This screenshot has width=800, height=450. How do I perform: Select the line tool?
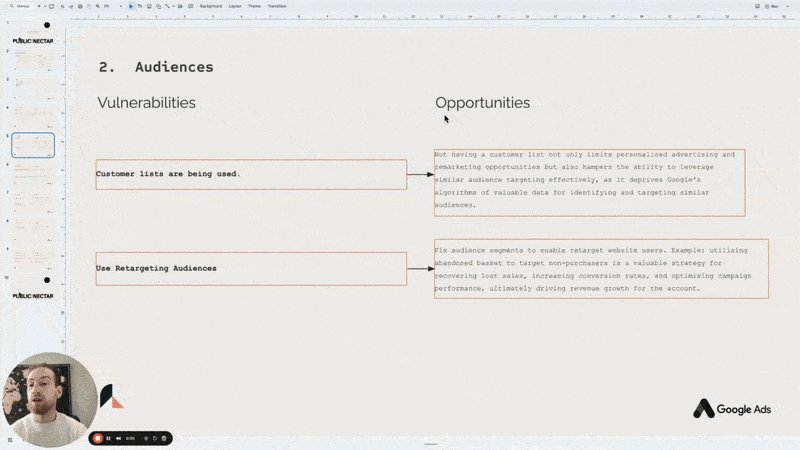tap(167, 6)
